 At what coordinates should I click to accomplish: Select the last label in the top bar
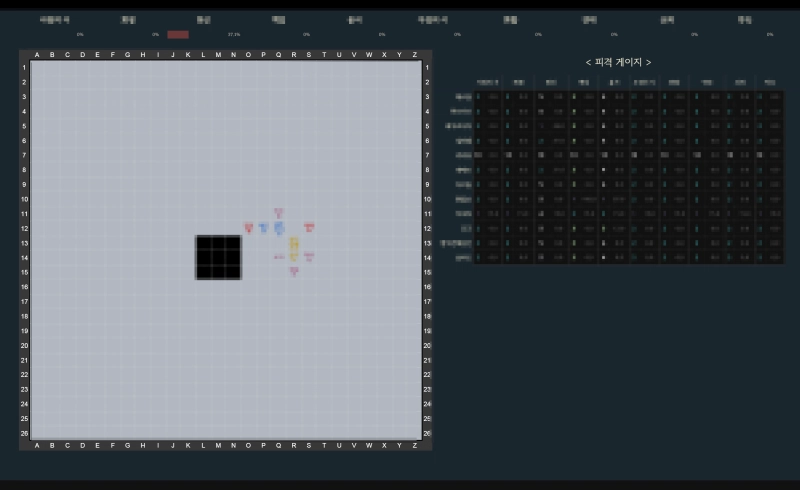(x=745, y=20)
